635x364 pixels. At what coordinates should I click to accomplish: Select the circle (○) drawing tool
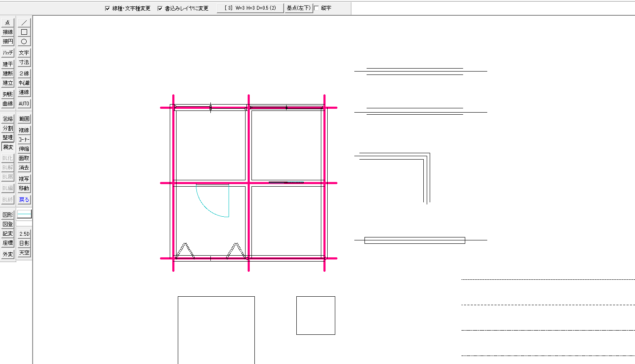click(24, 41)
